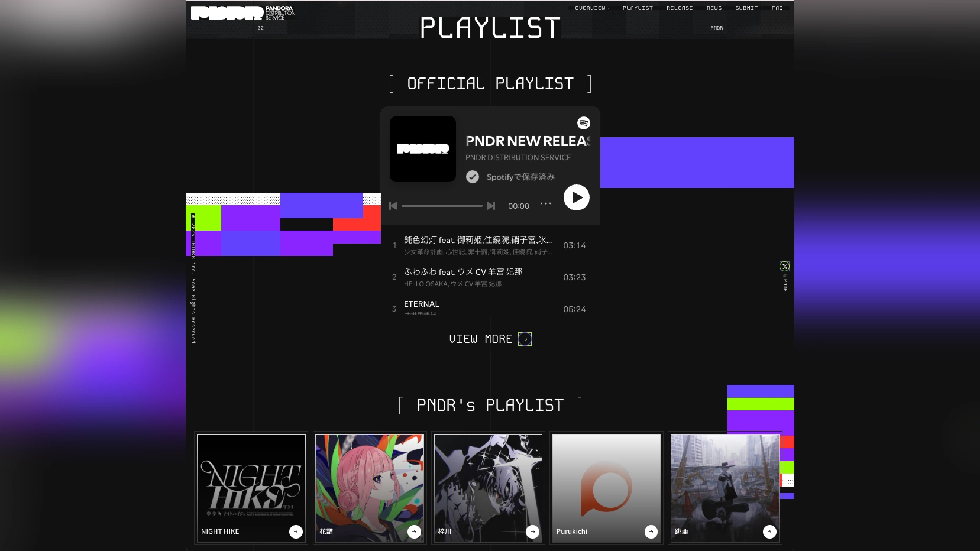Open PNDR DISTRIBUTION SERVICE author link
980x551 pixels.
pos(518,158)
